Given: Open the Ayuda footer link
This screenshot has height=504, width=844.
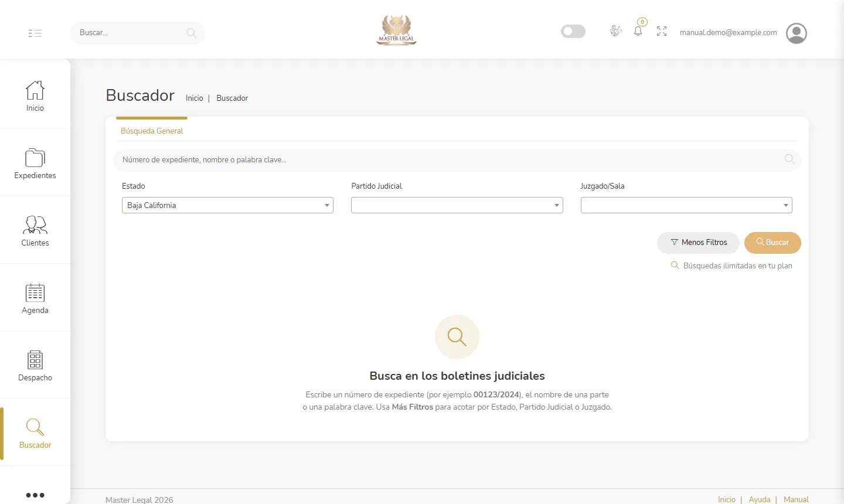Looking at the screenshot, I should click(760, 499).
